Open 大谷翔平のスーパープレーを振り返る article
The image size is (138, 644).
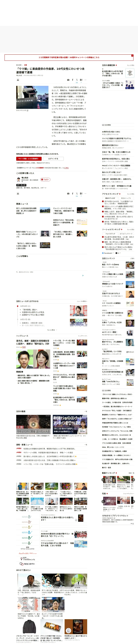click(x=64, y=366)
